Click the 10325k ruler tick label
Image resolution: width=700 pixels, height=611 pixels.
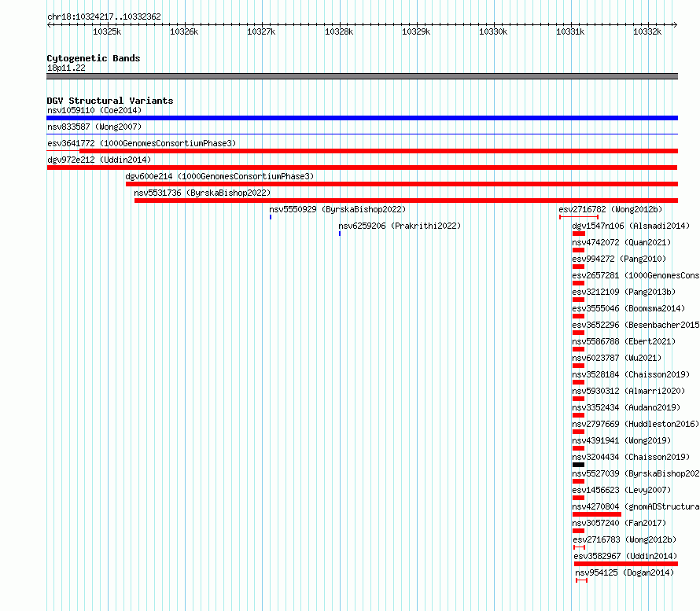tap(107, 31)
